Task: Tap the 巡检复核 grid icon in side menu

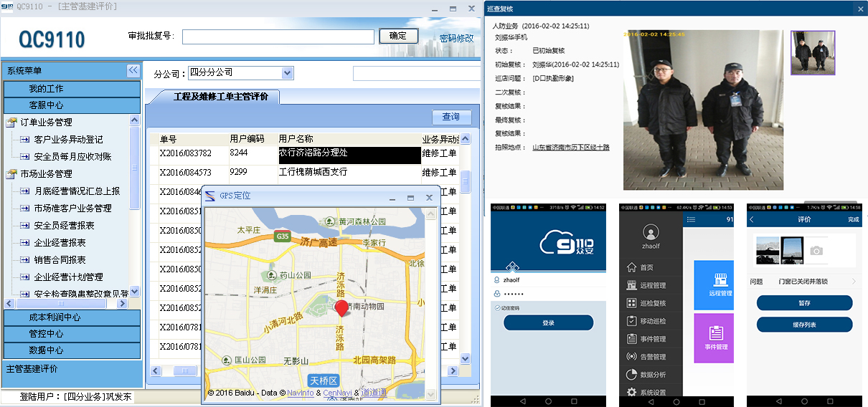Action: (631, 303)
